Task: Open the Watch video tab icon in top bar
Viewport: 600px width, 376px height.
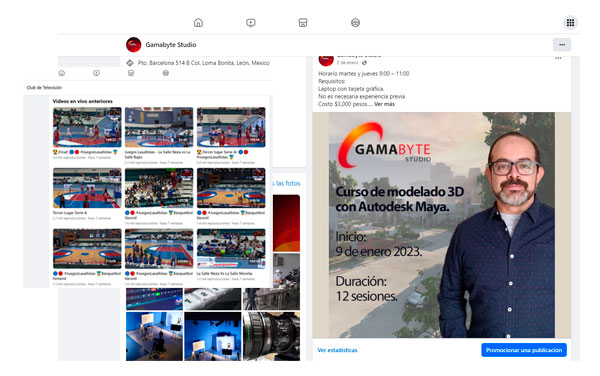Action: 251,23
